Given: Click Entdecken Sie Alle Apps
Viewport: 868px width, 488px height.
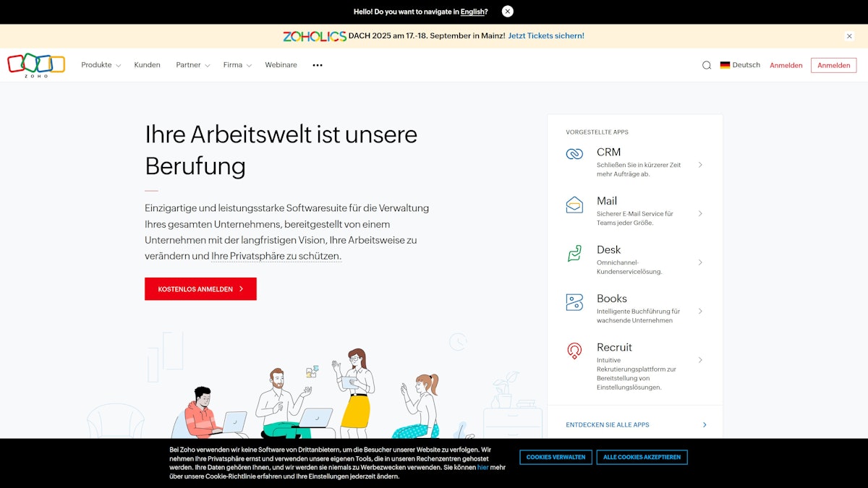Looking at the screenshot, I should click(608, 424).
